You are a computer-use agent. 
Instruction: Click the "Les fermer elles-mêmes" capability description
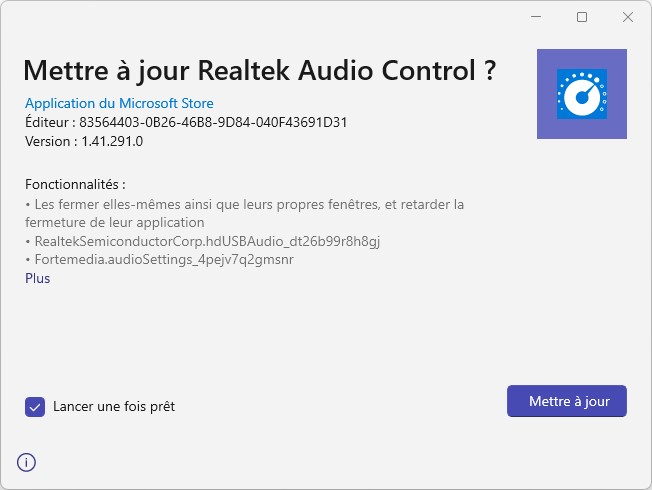pos(244,204)
